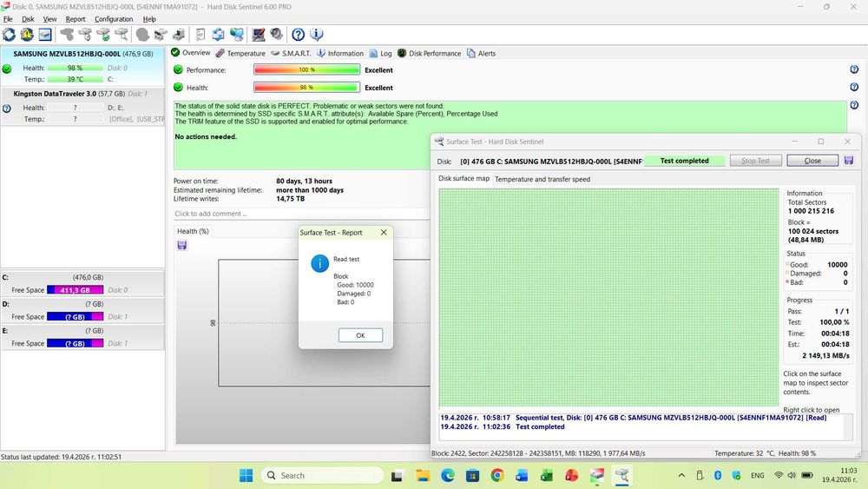Open the View menu
The width and height of the screenshot is (868, 489).
pos(49,19)
